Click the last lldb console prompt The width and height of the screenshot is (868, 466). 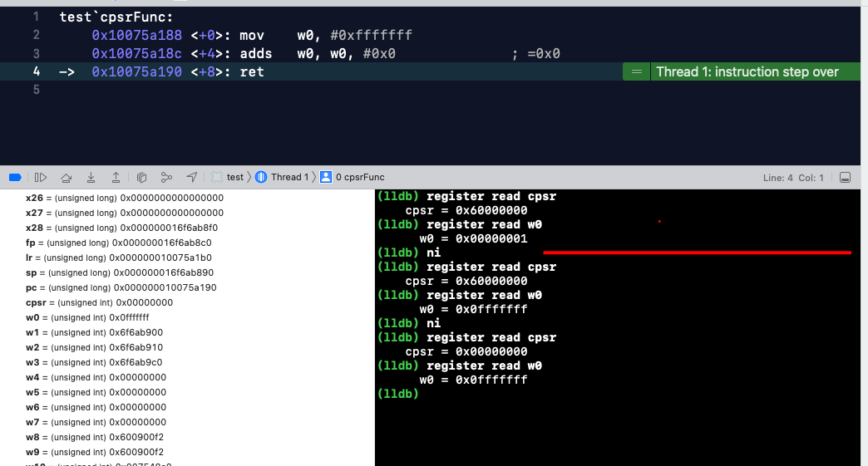tap(399, 394)
